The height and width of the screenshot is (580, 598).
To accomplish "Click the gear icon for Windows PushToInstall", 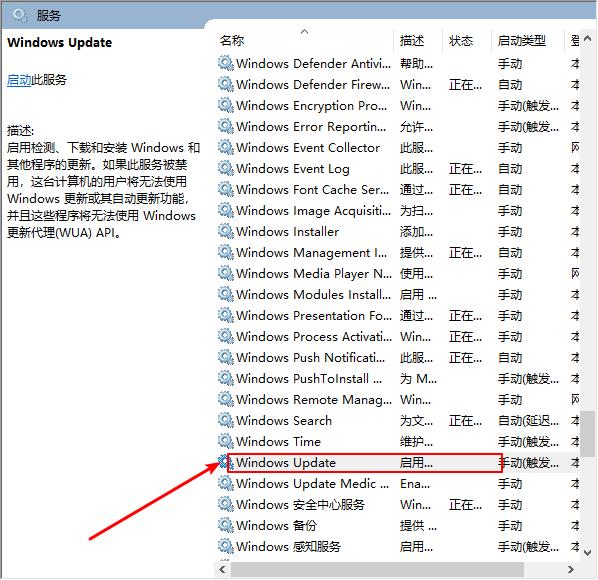I will pos(226,378).
